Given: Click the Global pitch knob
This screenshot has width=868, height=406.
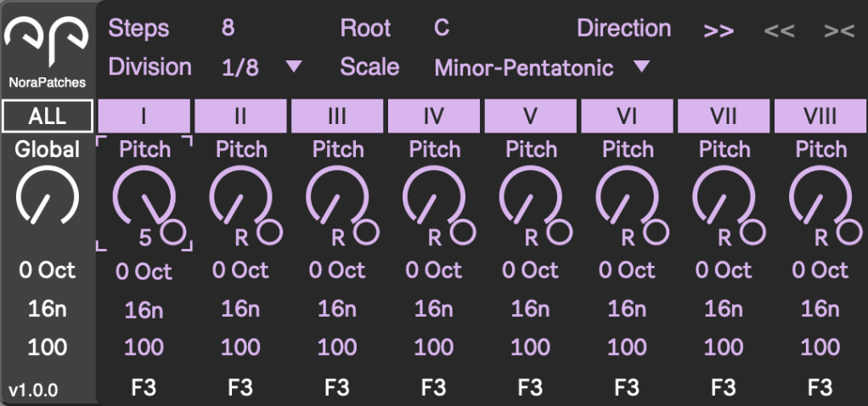Looking at the screenshot, I should pyautogui.click(x=47, y=196).
